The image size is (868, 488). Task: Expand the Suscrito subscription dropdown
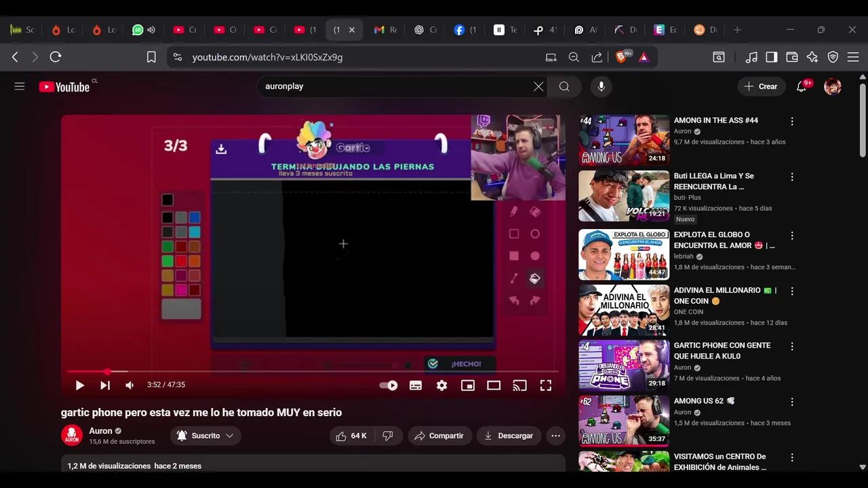tap(205, 436)
